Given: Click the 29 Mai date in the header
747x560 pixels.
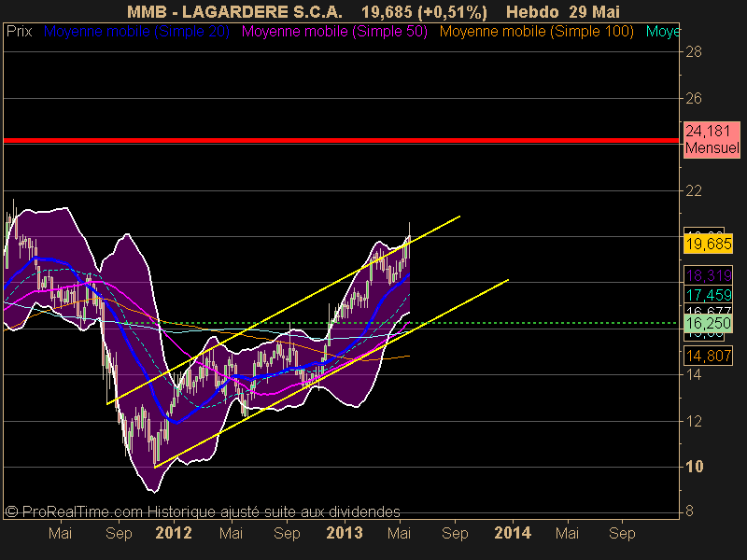Looking at the screenshot, I should (x=594, y=12).
